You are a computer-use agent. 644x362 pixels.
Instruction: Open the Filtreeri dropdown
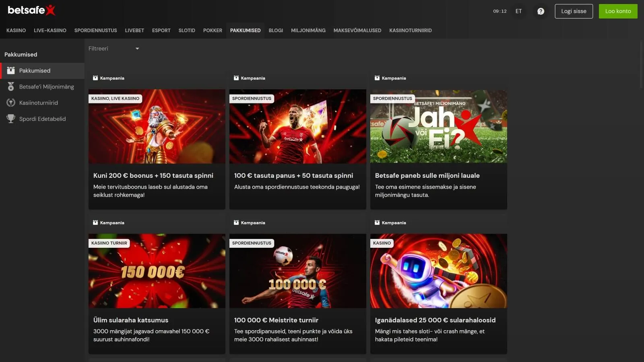(114, 49)
